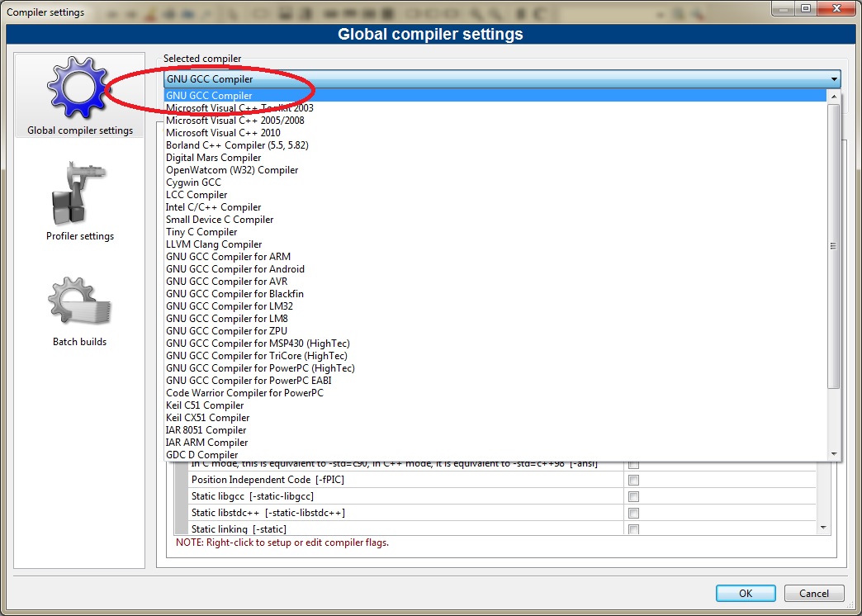Click compiler list scrollbar up arrow
This screenshot has height=616, width=862.
834,97
